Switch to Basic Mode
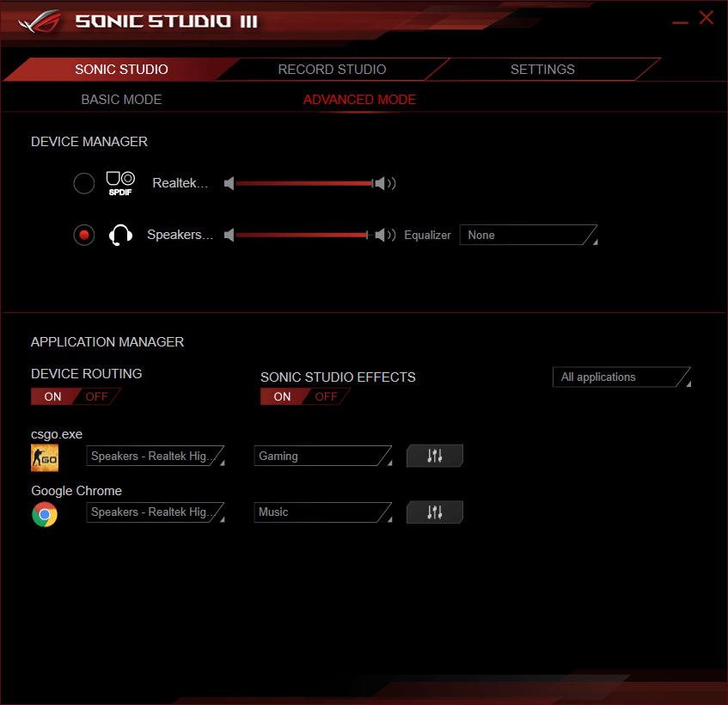The image size is (728, 705). tap(121, 100)
